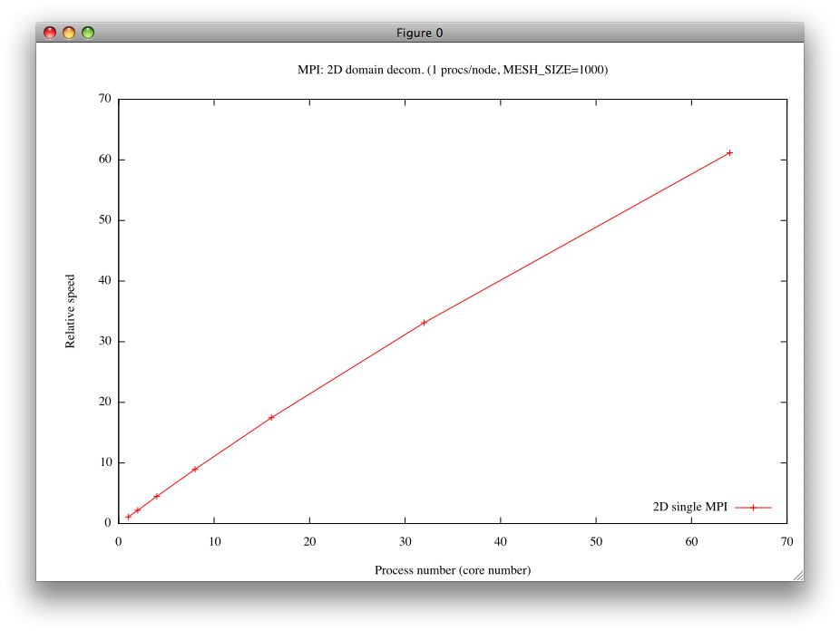
Task: Click the "Relative speed" y-axis label
Action: 70,311
